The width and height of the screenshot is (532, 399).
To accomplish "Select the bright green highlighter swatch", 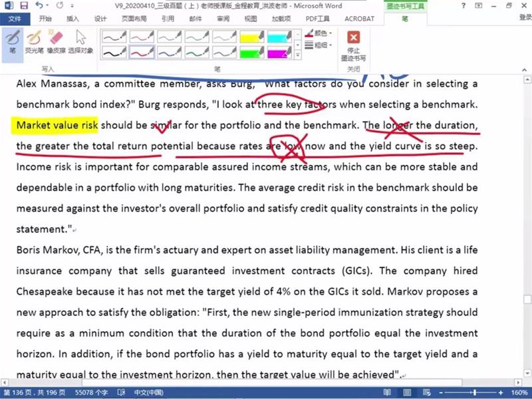I will 252,53.
